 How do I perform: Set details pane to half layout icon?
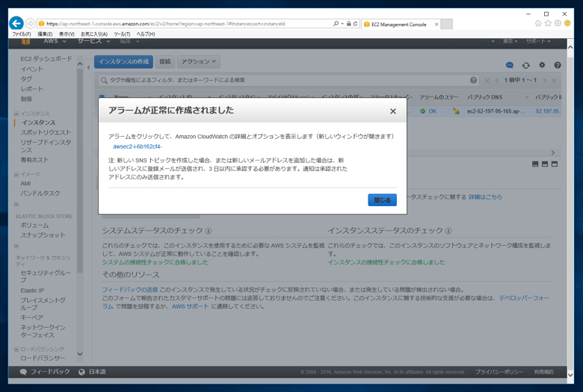545,164
